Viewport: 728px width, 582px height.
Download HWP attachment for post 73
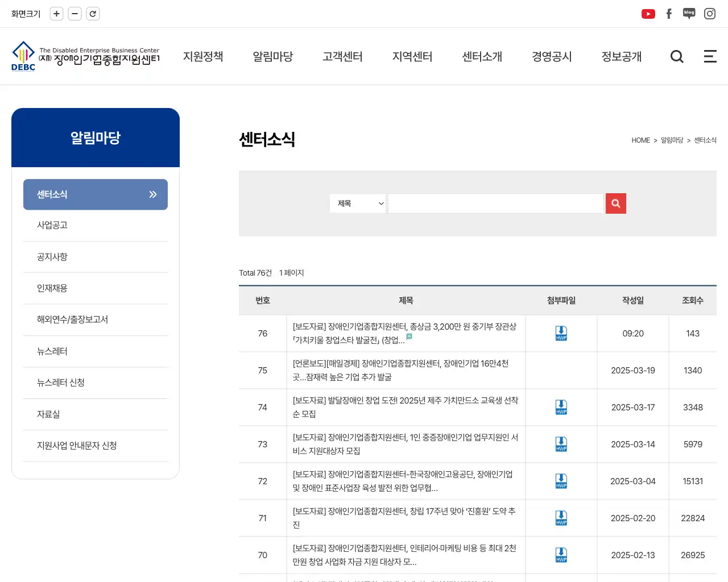561,444
